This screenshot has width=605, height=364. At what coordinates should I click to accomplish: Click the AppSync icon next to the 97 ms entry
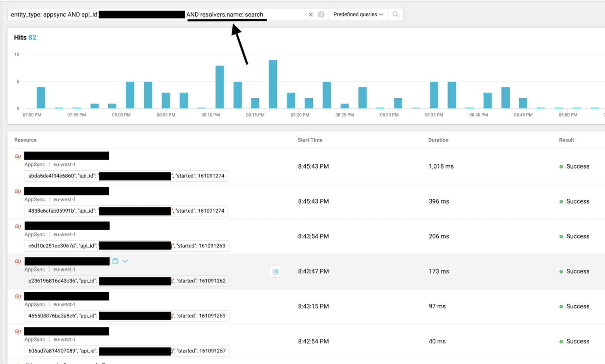tap(18, 296)
